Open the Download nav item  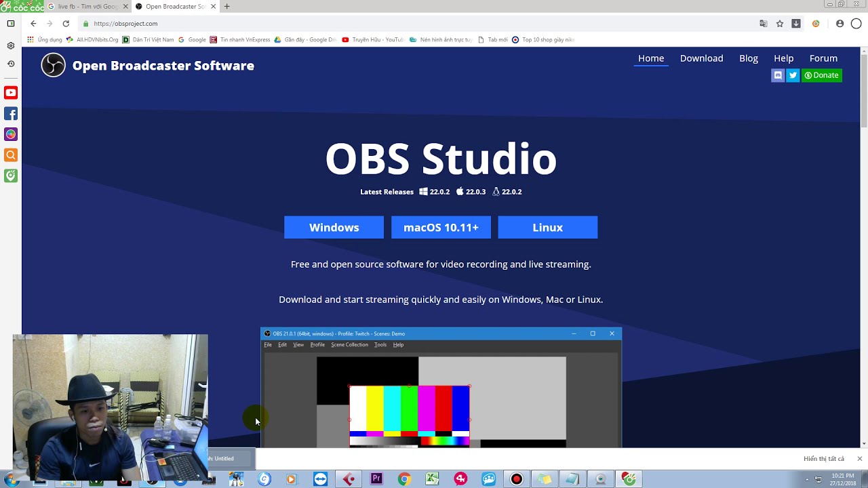tap(701, 58)
